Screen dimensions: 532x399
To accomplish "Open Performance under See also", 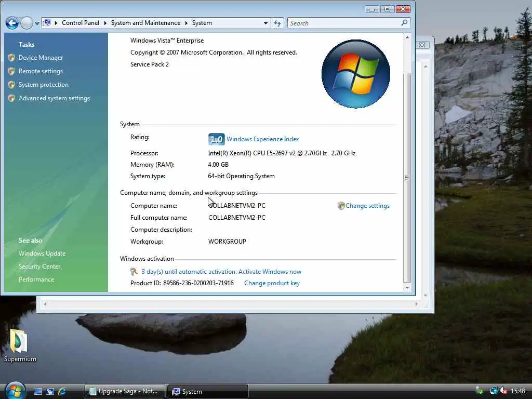I will pos(36,280).
